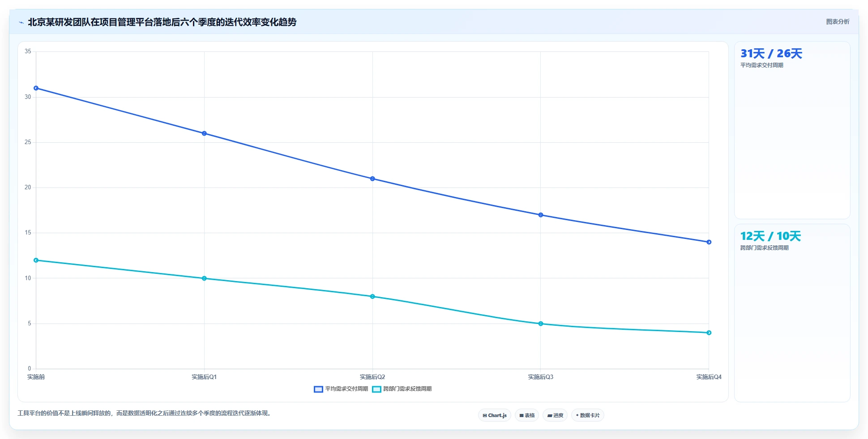Image resolution: width=868 pixels, height=439 pixels.
Task: Click the y-axis value 20
Action: coord(28,187)
